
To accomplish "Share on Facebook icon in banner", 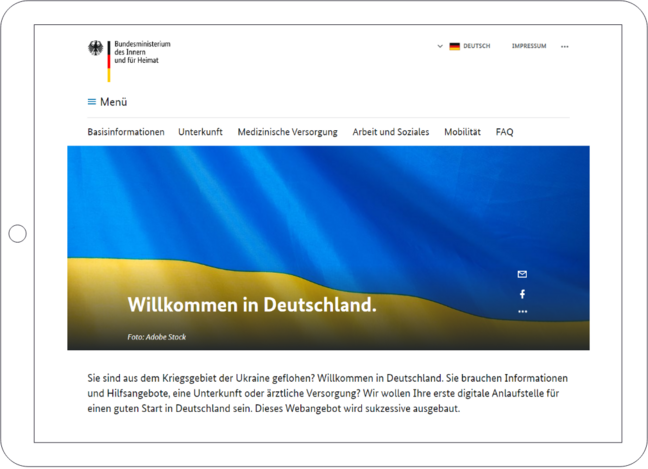I will [x=522, y=294].
